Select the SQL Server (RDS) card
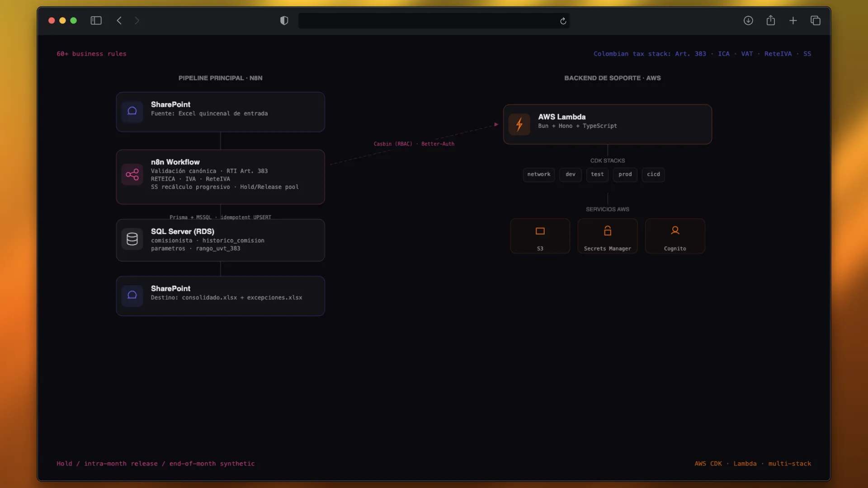Screen dimensions: 868x488 (221, 240)
